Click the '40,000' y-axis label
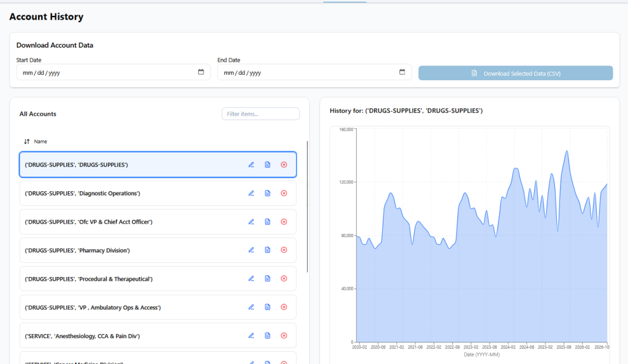This screenshot has height=364, width=628. click(347, 289)
